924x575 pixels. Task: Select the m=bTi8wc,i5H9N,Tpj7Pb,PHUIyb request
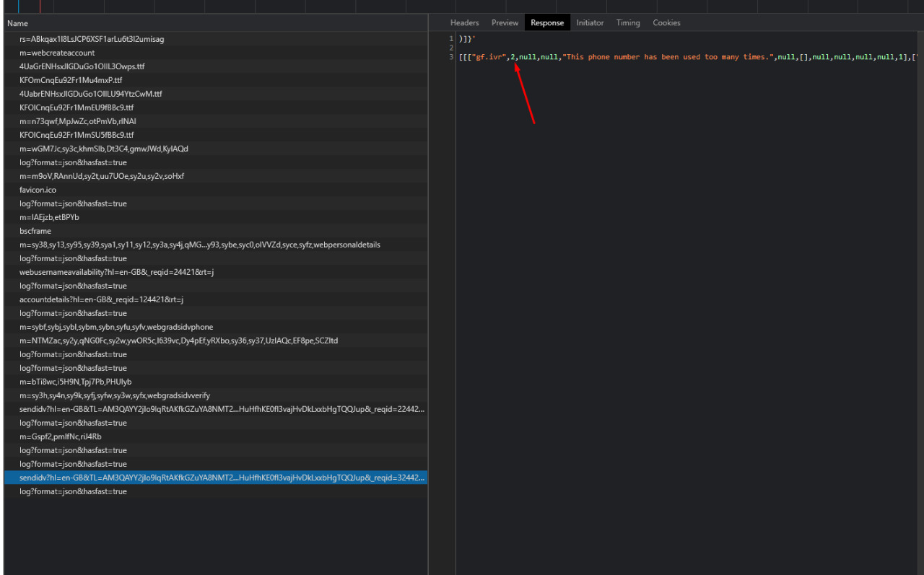pyautogui.click(x=215, y=382)
